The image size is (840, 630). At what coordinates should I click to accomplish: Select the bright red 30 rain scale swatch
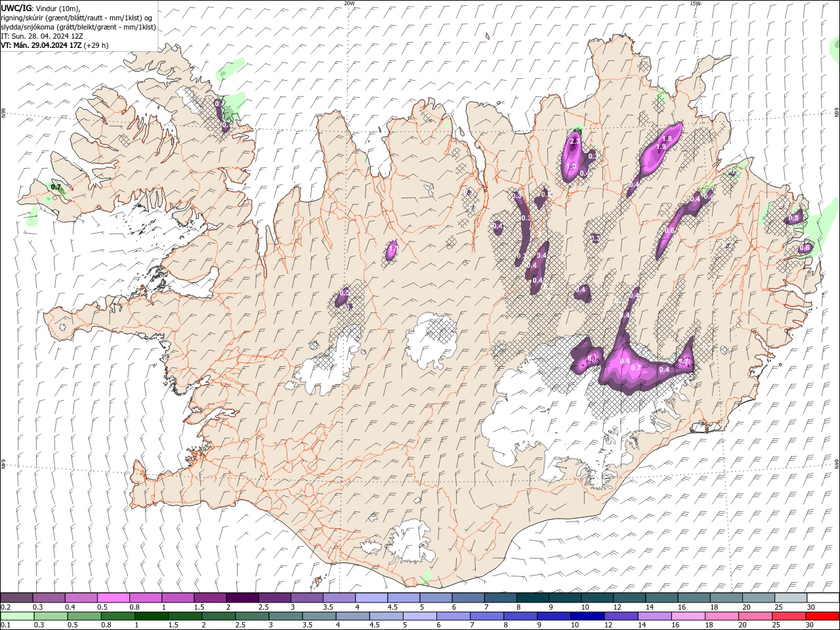[822, 616]
